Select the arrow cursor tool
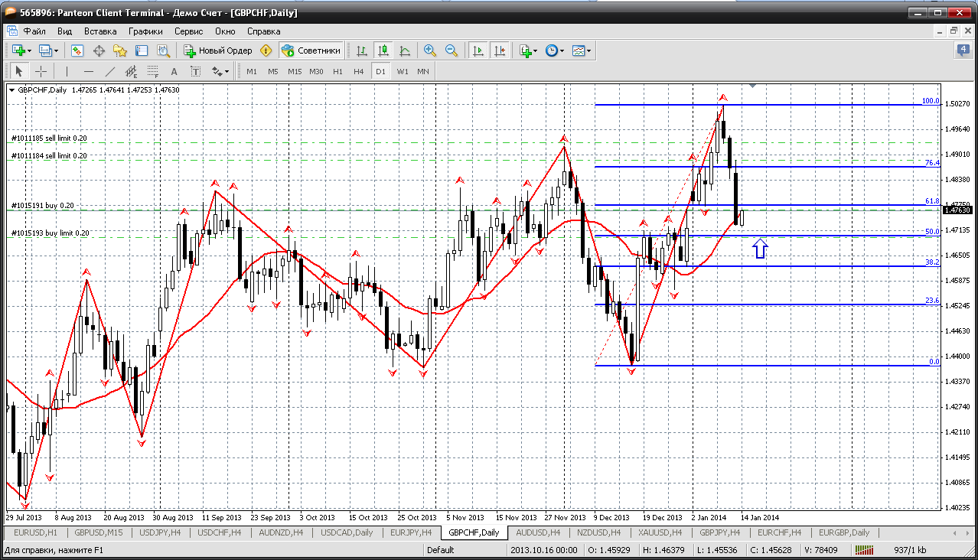 (x=19, y=71)
